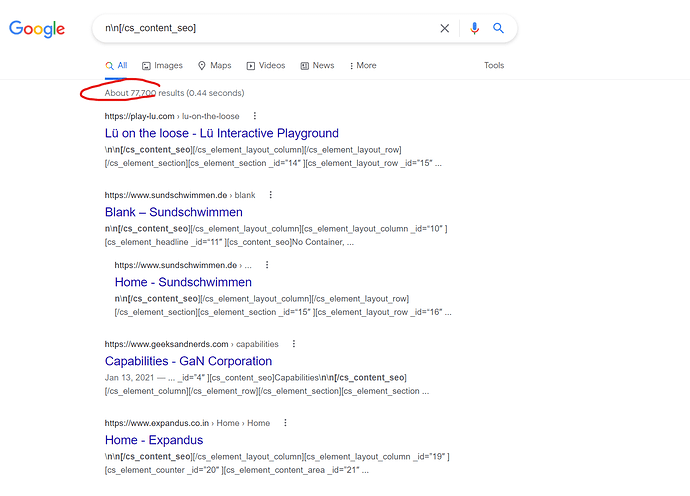Open the More search categories menu
690x496 pixels.
click(363, 66)
